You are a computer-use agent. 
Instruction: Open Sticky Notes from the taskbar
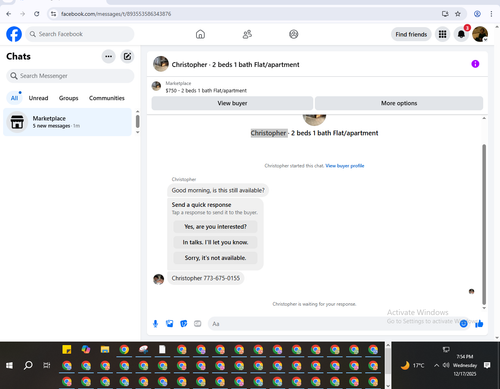pyautogui.click(x=67, y=349)
